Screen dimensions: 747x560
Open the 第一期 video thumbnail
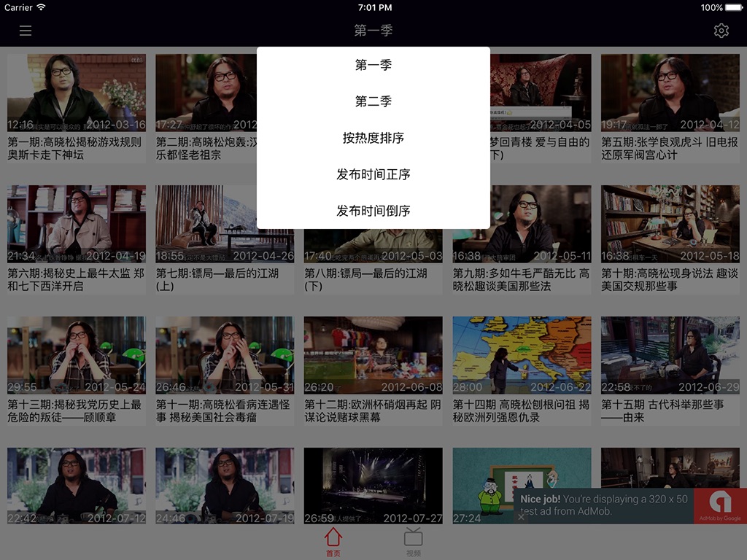[x=76, y=93]
